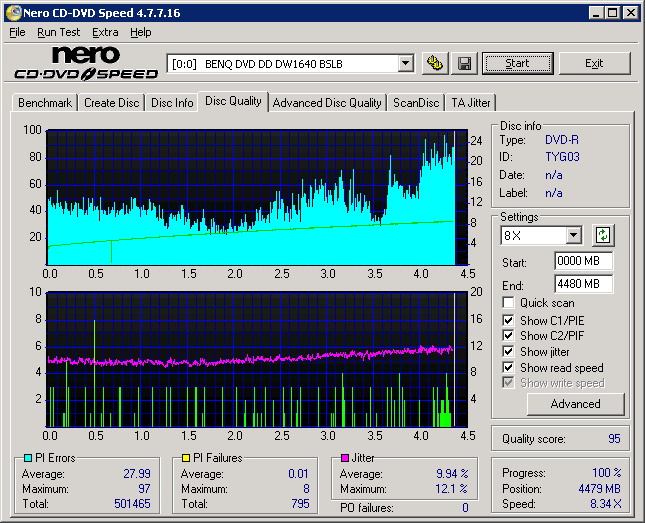Click the yellow PI Failures legend square
The width and height of the screenshot is (645, 523).
(185, 458)
